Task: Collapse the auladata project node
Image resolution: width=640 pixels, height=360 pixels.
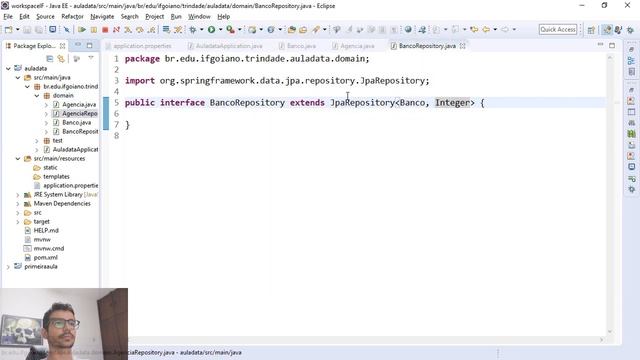Action: pos(8,69)
